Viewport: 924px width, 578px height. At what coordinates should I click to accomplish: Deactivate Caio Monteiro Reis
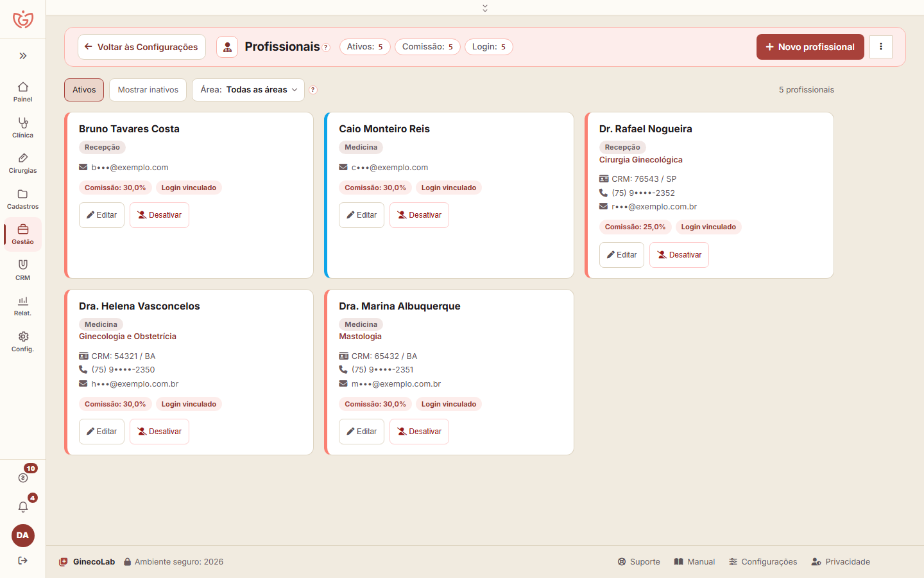(419, 215)
